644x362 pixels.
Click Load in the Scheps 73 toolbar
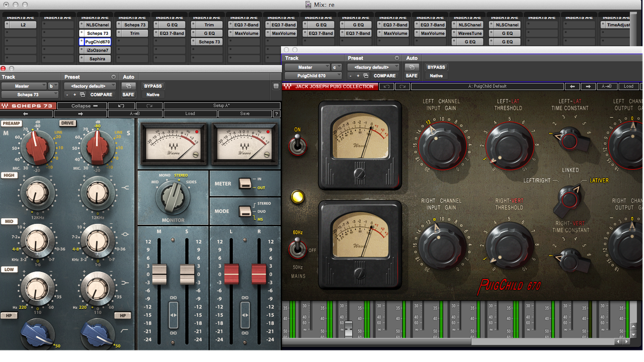190,113
